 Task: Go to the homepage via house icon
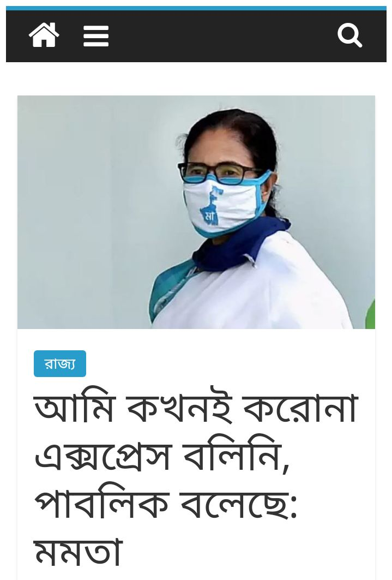(44, 35)
